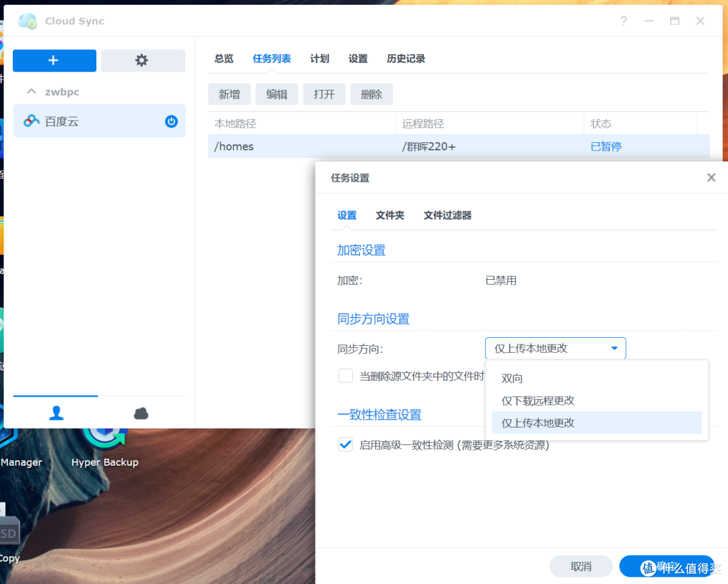Image resolution: width=728 pixels, height=584 pixels.
Task: Close the 任务设置 dialog
Action: [x=711, y=177]
